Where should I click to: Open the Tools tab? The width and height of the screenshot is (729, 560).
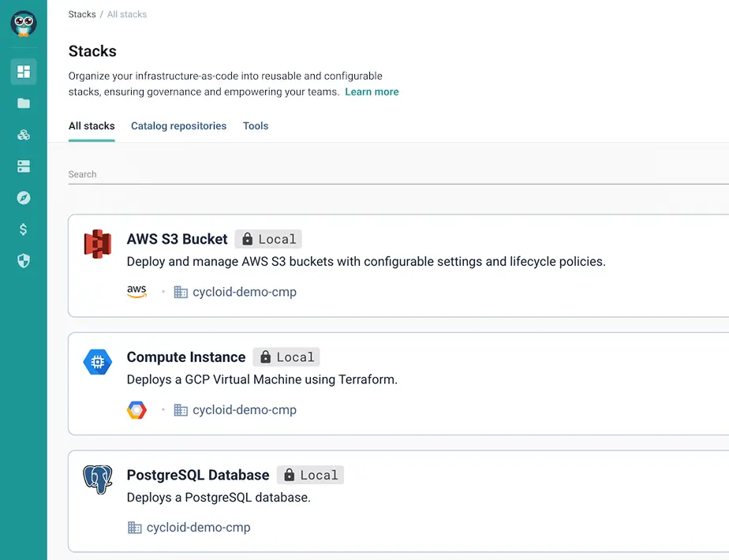[256, 126]
